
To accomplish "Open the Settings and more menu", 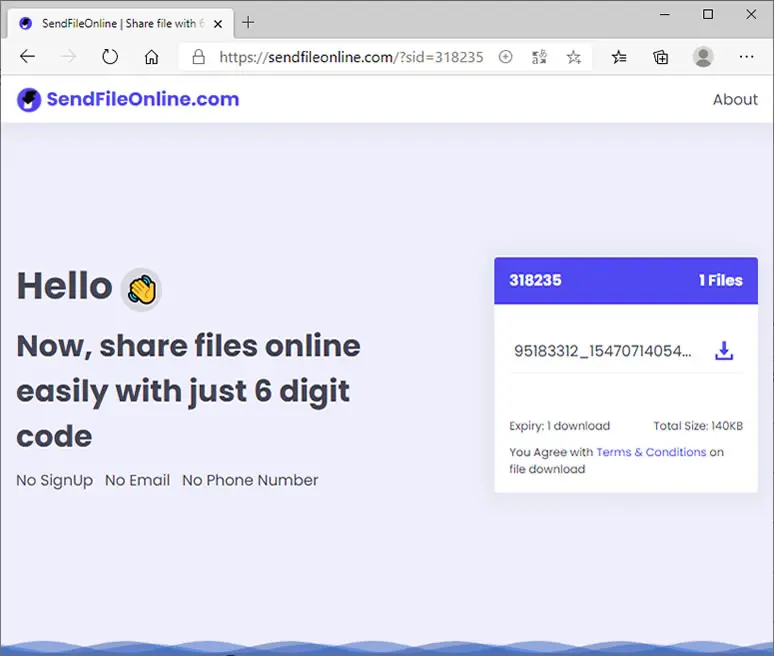I will click(746, 57).
